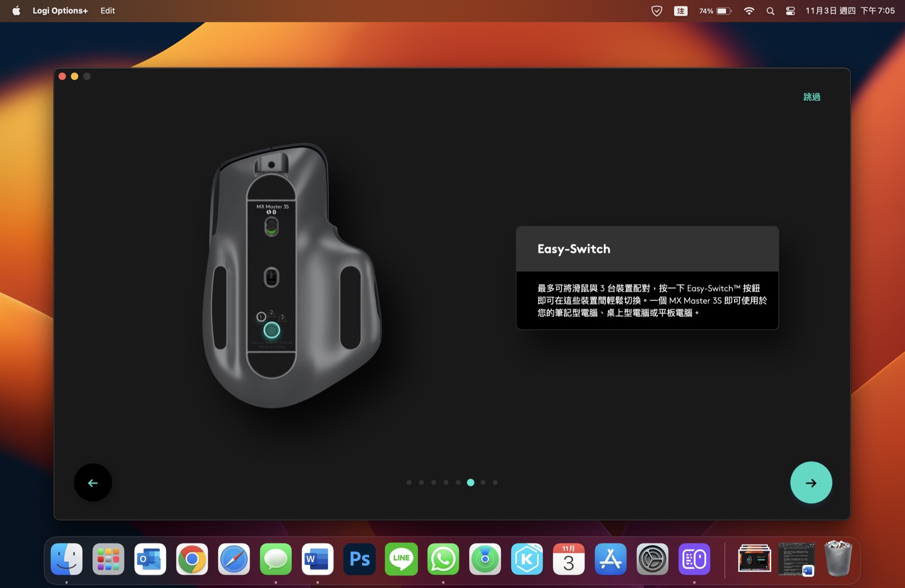Click the highlighted Easy-Switch button on the mouse

[x=271, y=330]
